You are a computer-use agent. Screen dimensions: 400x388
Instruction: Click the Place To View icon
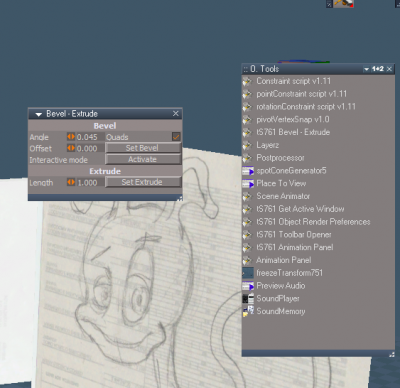(248, 184)
